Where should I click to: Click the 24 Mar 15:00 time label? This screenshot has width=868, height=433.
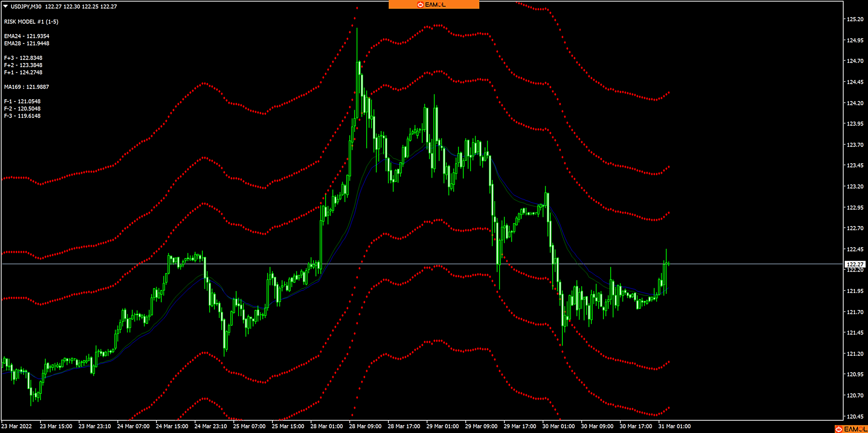coord(172,426)
